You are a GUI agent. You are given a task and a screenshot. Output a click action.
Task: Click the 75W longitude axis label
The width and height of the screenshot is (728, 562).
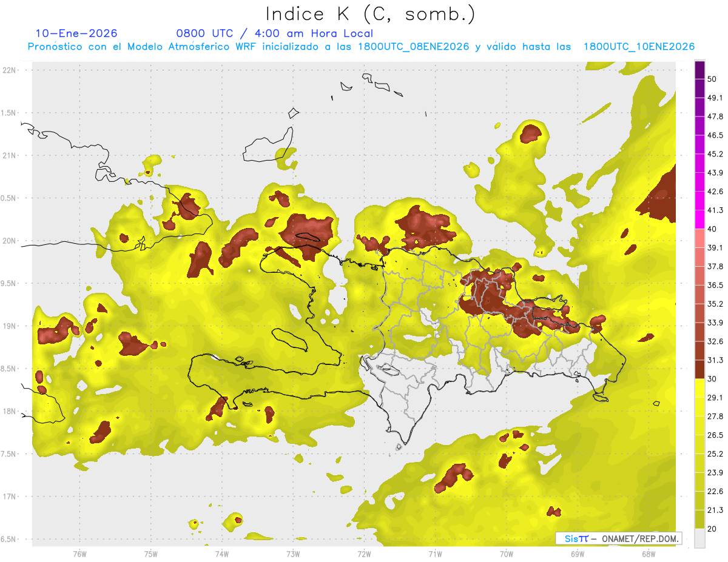pos(150,554)
